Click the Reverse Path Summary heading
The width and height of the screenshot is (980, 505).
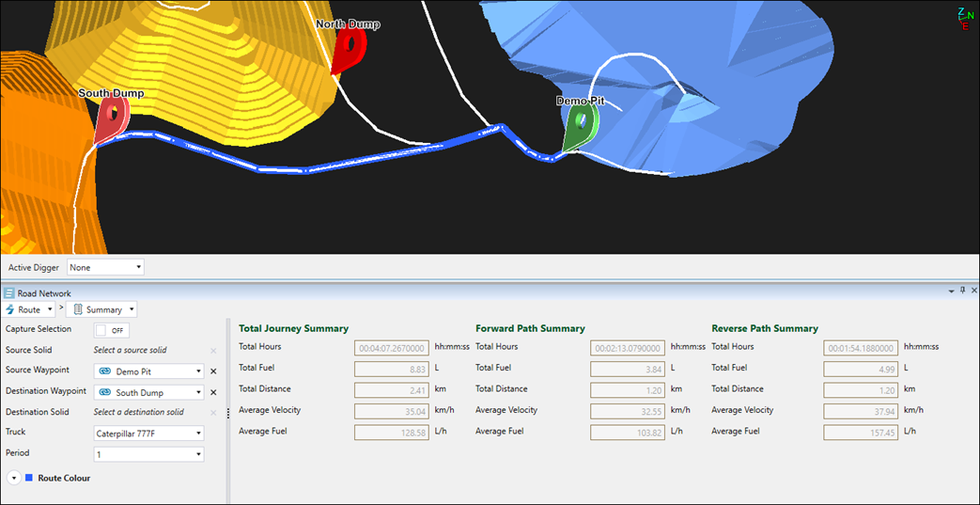(x=765, y=328)
